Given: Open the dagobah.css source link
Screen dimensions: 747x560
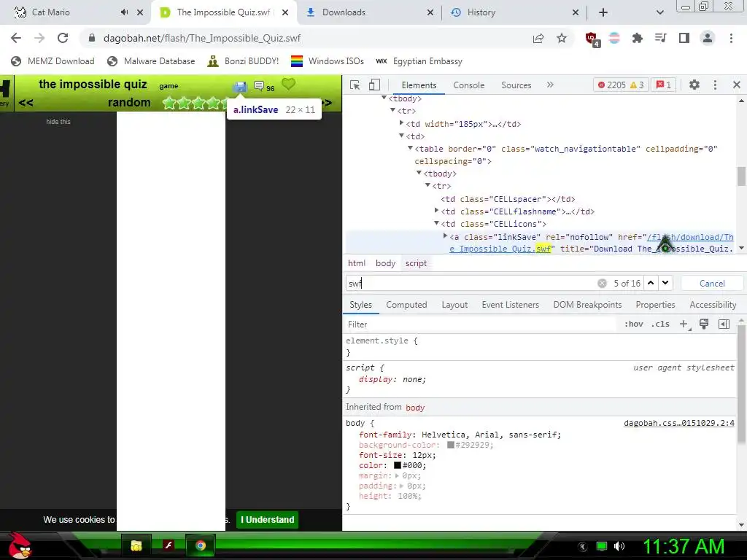Looking at the screenshot, I should (x=679, y=423).
